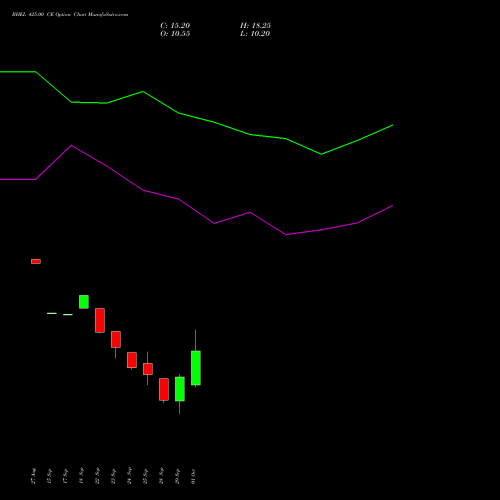Select the green candlestick for 29 Sep
500x500 pixels.
pos(180,389)
